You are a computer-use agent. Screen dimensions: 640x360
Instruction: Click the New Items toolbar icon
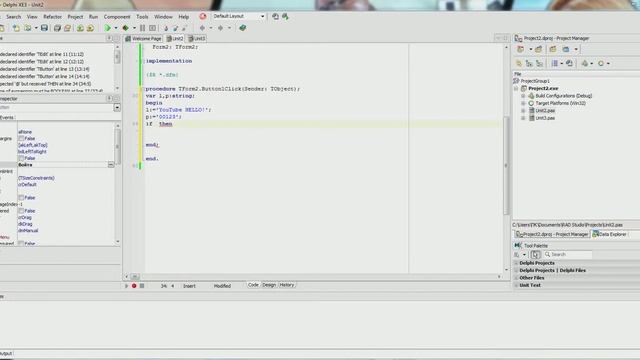pos(16,28)
